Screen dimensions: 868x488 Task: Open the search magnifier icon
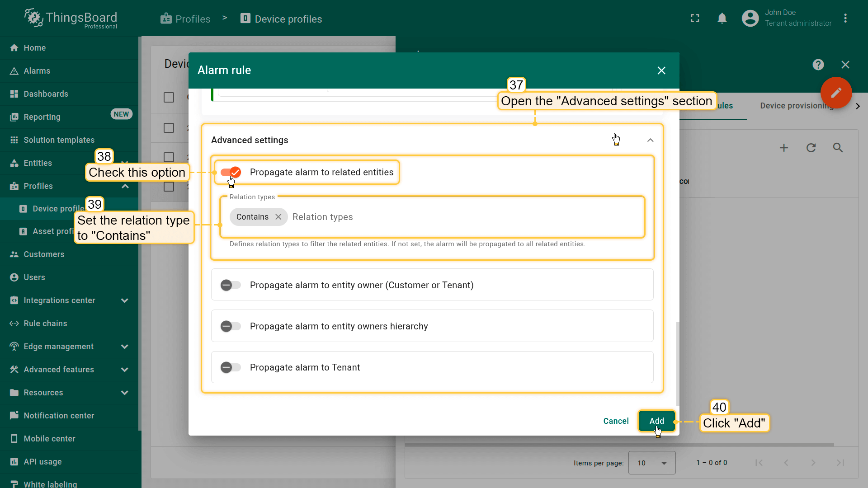coord(838,148)
